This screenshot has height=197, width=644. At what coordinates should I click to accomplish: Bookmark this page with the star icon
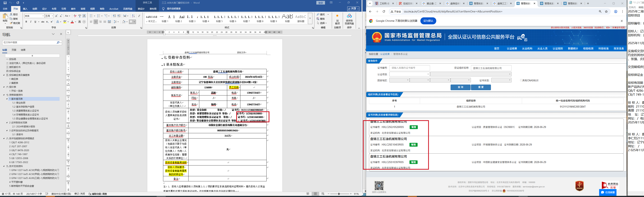[606, 12]
